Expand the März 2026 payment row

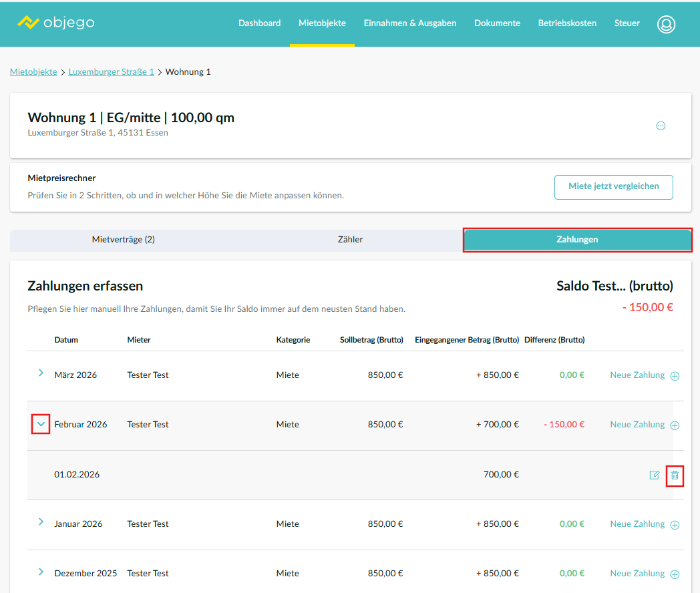pyautogui.click(x=41, y=373)
